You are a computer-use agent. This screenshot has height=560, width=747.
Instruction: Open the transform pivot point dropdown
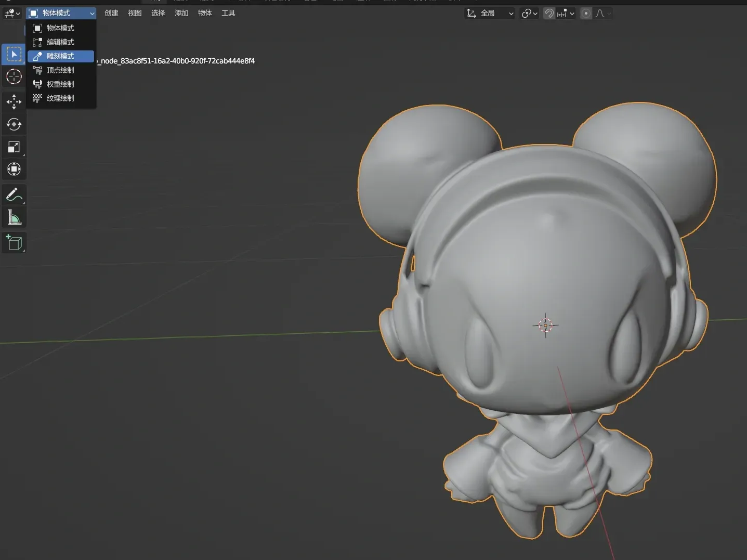click(x=529, y=14)
